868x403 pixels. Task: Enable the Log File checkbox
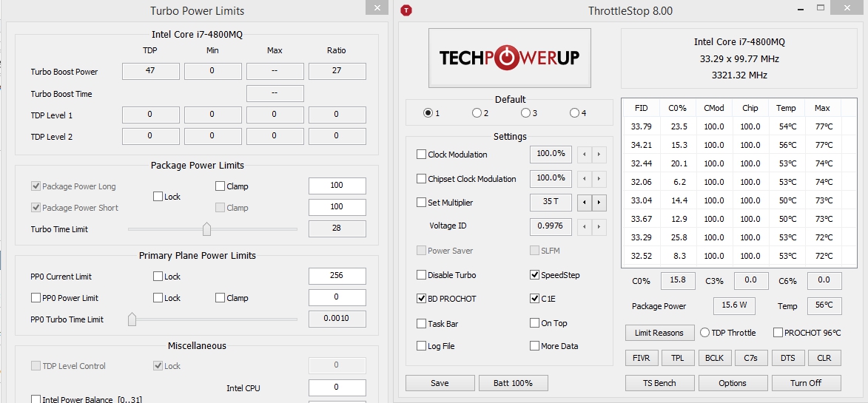421,346
